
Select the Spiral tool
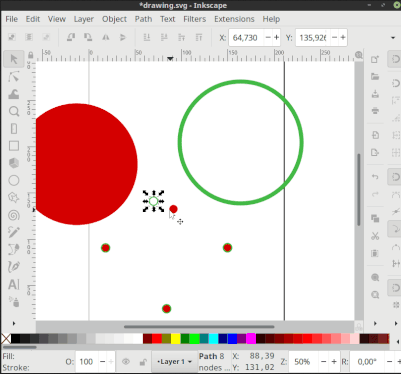click(14, 215)
